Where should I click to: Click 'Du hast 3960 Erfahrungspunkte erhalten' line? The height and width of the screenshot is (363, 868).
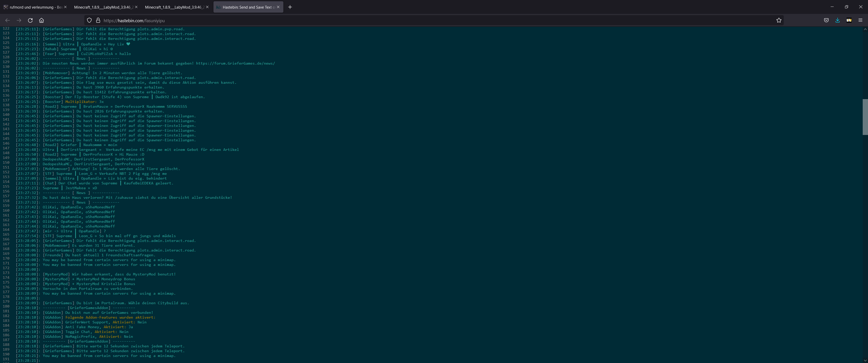pos(90,87)
